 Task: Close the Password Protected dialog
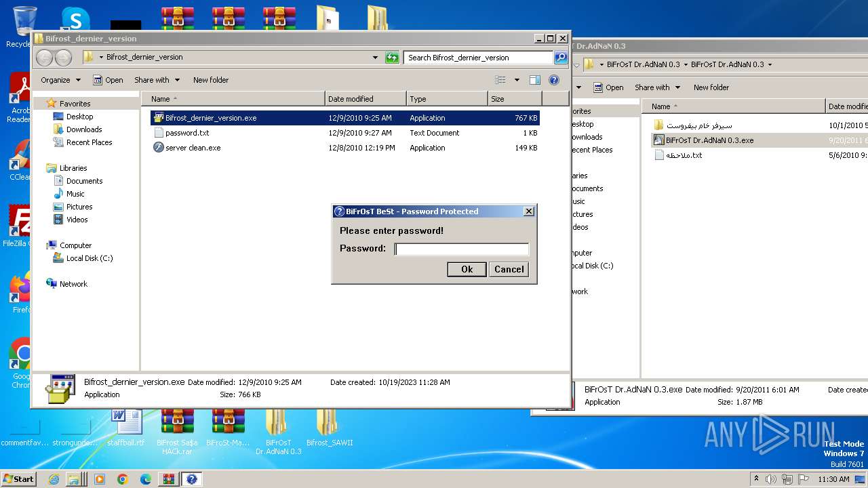(529, 211)
